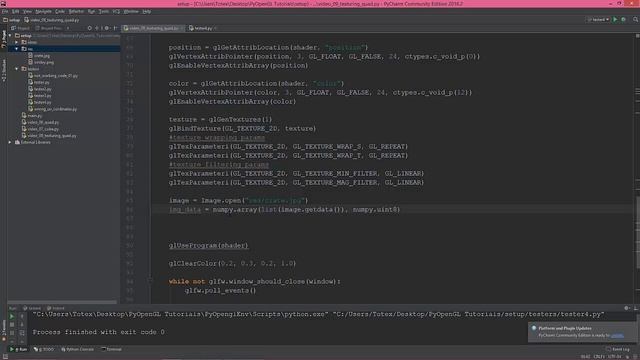Collapse the setup root folder

(10, 36)
